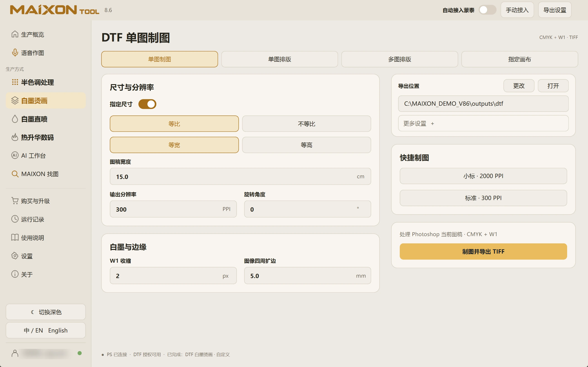Apply the 小标 · 2000 PPI preset
Image resolution: width=588 pixels, height=367 pixels.
tap(483, 176)
